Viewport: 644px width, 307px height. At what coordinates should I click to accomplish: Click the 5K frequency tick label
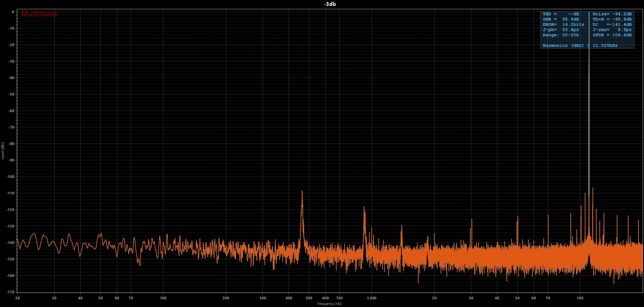(517, 298)
